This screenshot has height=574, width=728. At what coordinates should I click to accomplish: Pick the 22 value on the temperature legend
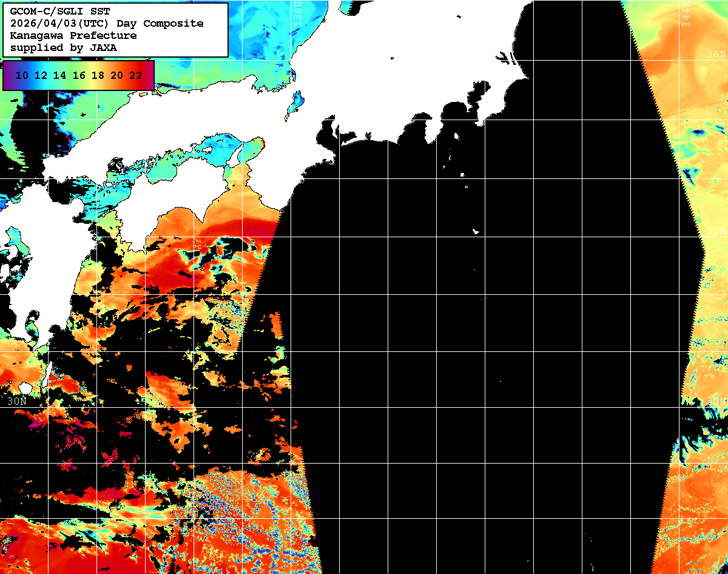[x=136, y=75]
